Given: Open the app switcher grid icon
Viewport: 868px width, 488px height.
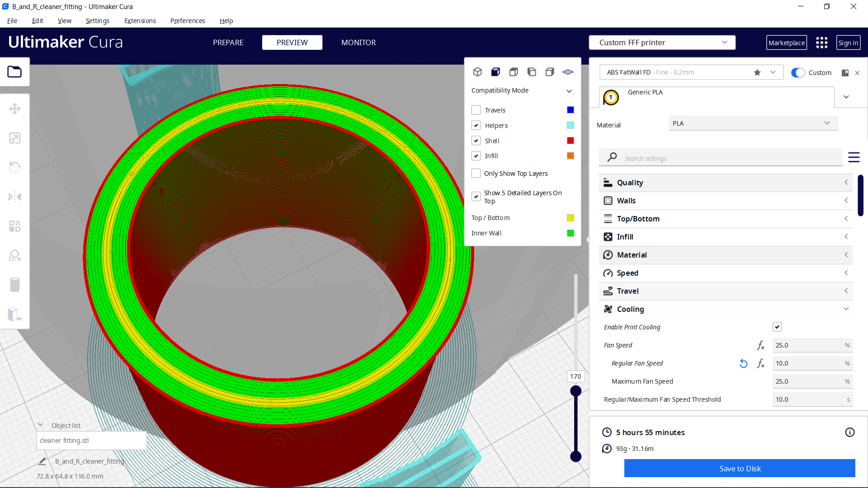Looking at the screenshot, I should tap(821, 42).
